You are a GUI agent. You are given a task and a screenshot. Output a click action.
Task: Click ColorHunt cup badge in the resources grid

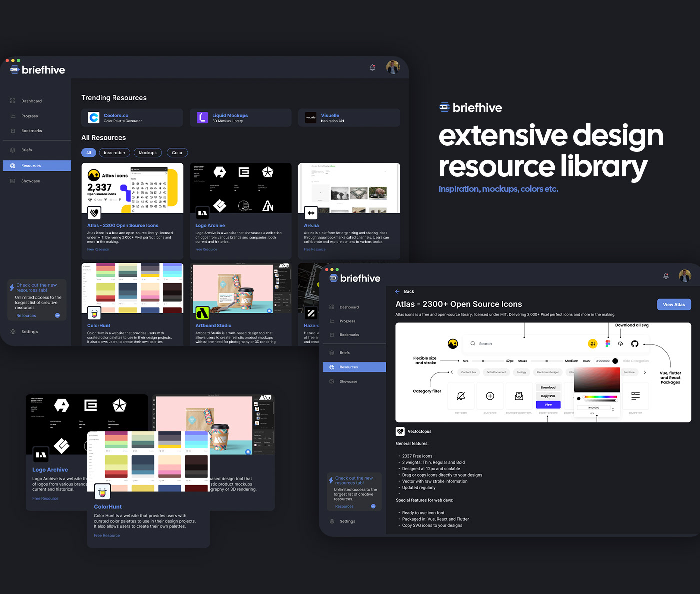[94, 313]
